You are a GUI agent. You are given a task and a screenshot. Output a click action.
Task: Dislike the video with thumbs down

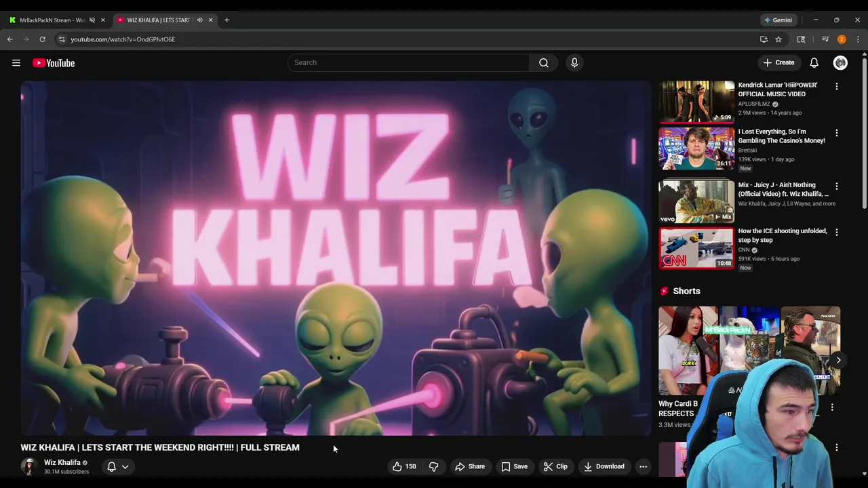[x=434, y=466]
